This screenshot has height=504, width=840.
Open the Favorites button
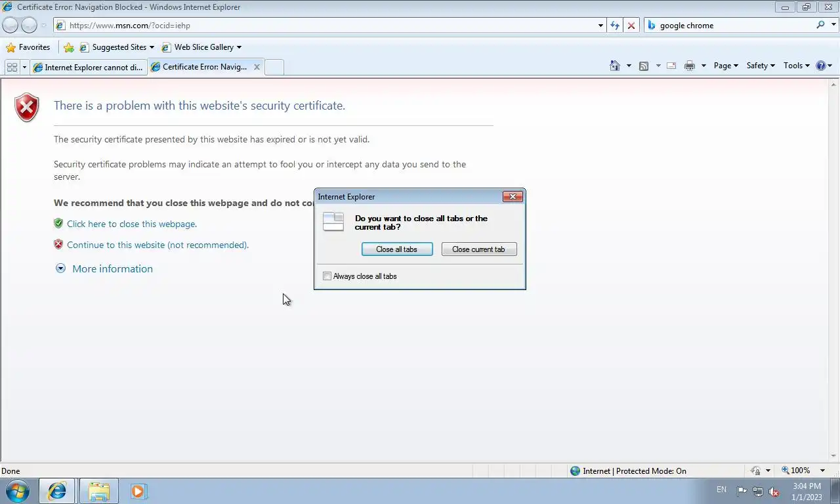tap(28, 47)
